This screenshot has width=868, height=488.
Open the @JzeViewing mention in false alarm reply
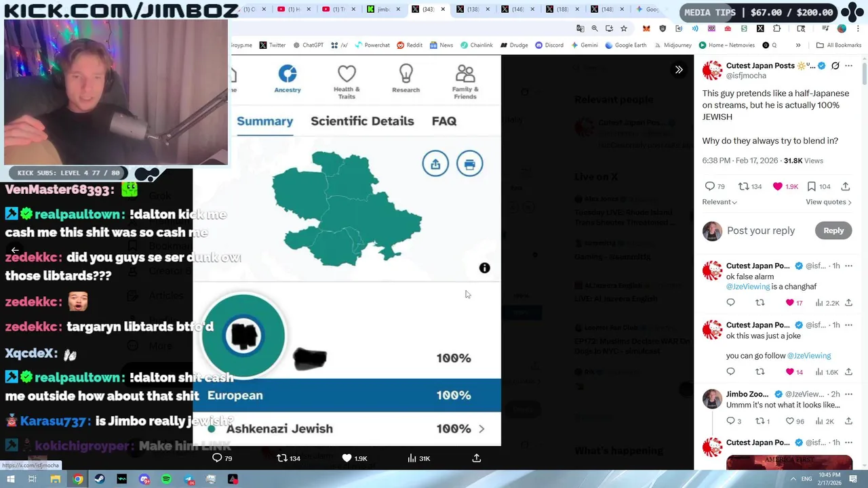[748, 287]
